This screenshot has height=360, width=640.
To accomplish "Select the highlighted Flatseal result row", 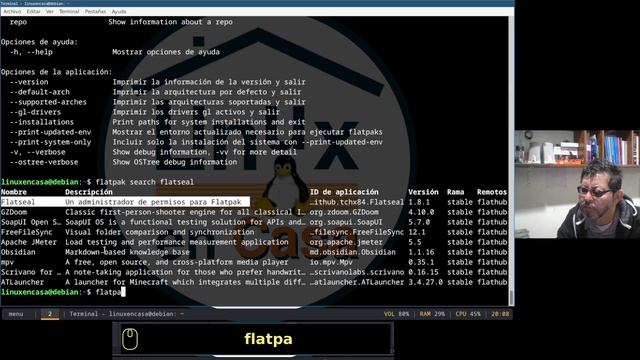I will pos(125,202).
